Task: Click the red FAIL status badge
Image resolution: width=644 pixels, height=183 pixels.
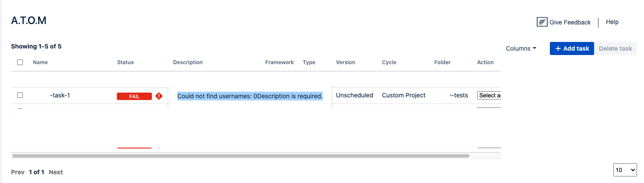Action: [134, 97]
